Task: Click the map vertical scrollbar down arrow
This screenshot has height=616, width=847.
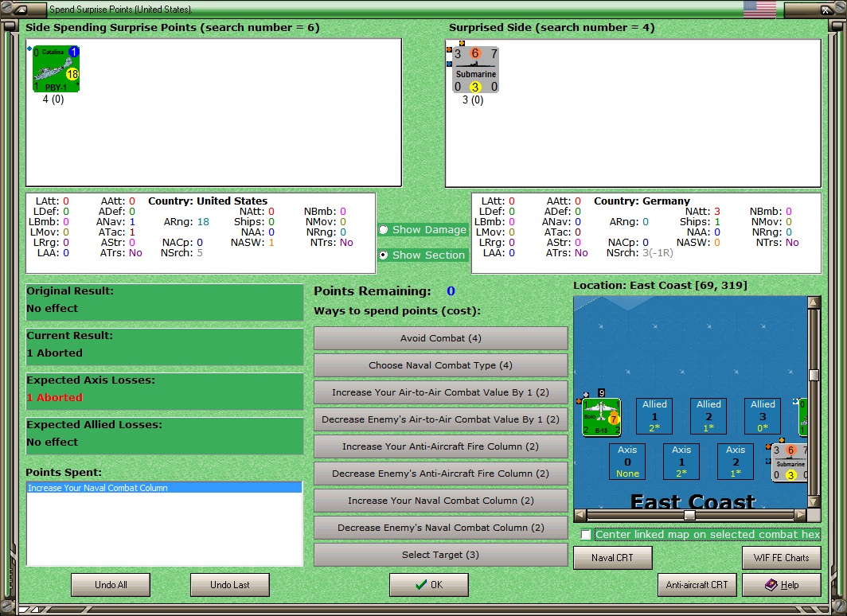Action: click(814, 501)
